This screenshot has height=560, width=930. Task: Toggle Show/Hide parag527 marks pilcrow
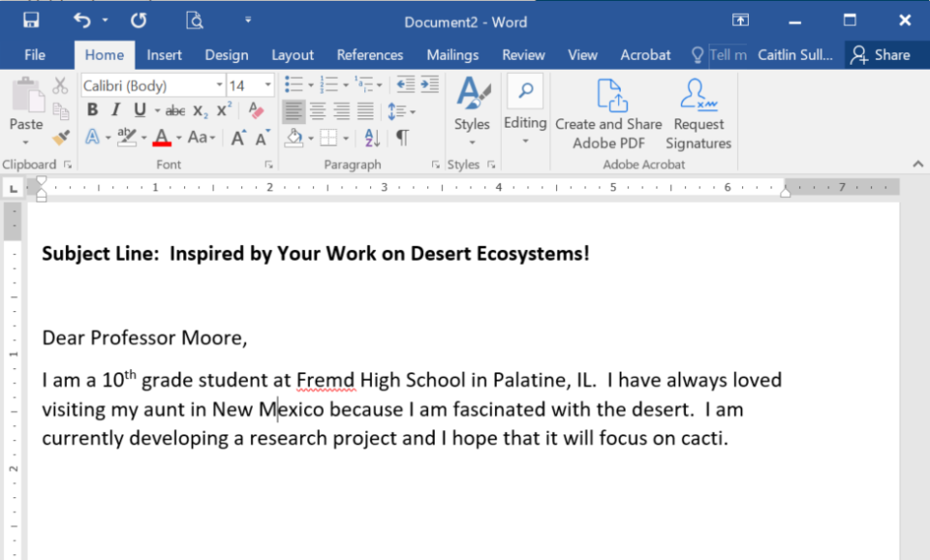pyautogui.click(x=402, y=138)
